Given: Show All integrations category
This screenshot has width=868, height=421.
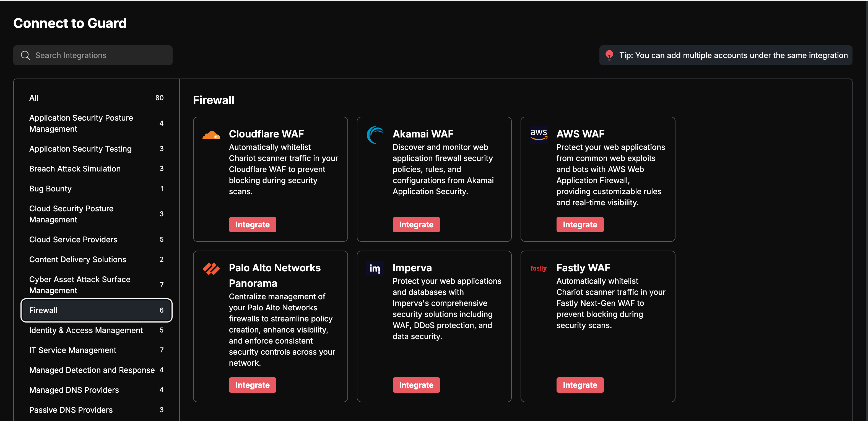Looking at the screenshot, I should (x=96, y=98).
